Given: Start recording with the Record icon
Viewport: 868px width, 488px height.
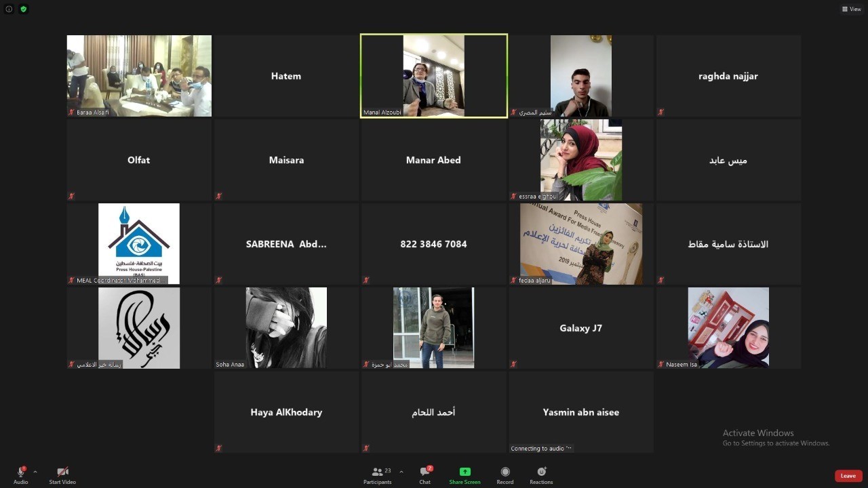Looking at the screenshot, I should tap(505, 475).
